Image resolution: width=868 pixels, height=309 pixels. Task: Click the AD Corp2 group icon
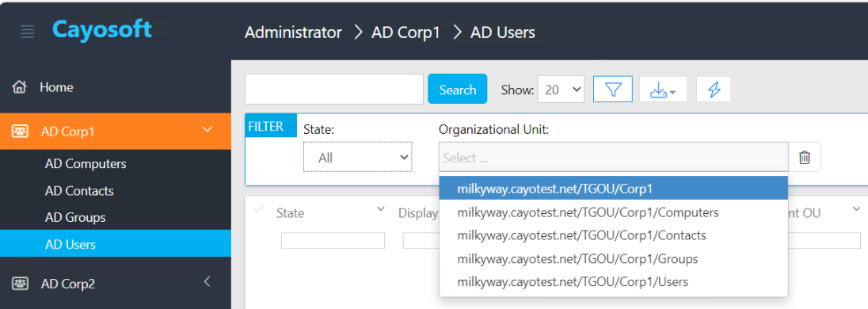click(21, 284)
